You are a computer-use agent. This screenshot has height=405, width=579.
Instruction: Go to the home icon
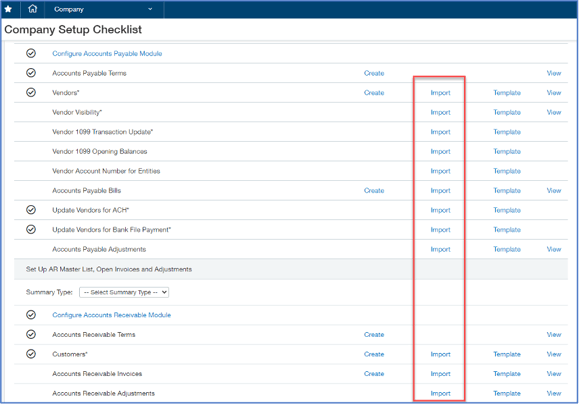[32, 9]
